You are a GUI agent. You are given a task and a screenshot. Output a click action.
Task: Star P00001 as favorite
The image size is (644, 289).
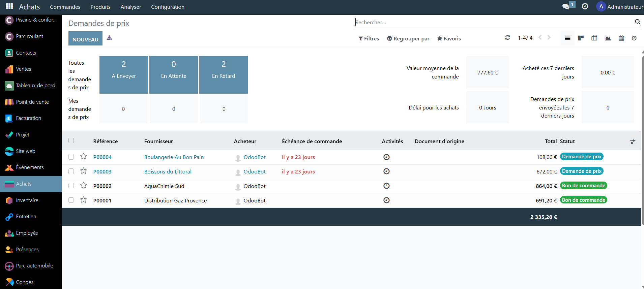point(84,200)
